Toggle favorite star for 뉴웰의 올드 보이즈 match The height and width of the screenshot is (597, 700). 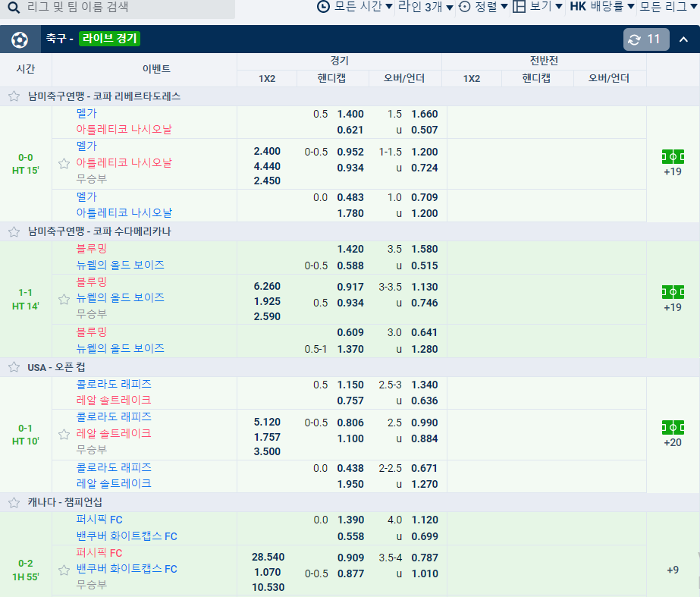point(64,299)
